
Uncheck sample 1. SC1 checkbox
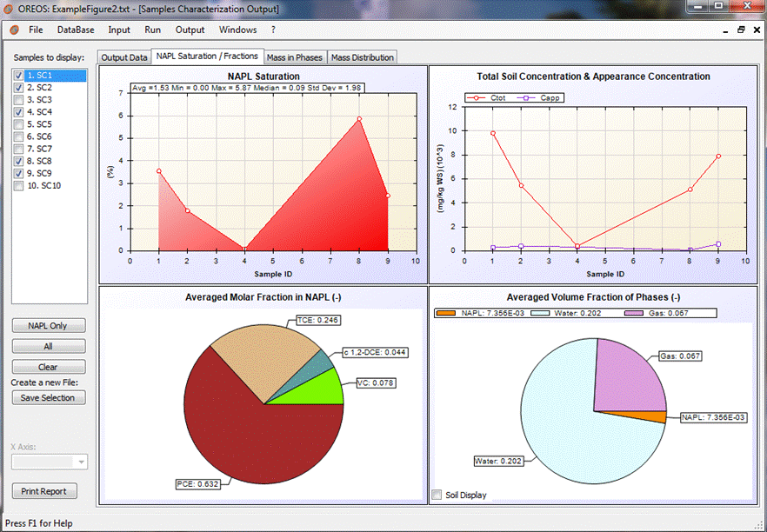point(19,76)
